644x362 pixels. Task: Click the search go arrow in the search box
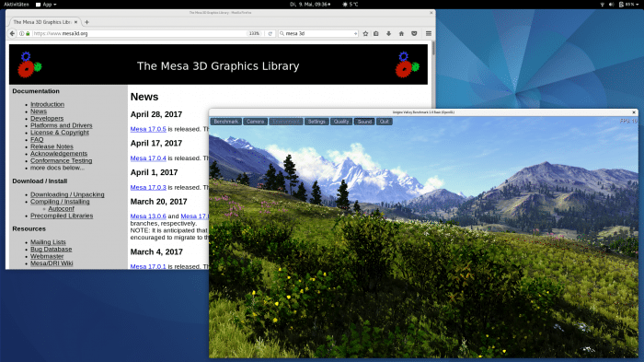pyautogui.click(x=355, y=34)
